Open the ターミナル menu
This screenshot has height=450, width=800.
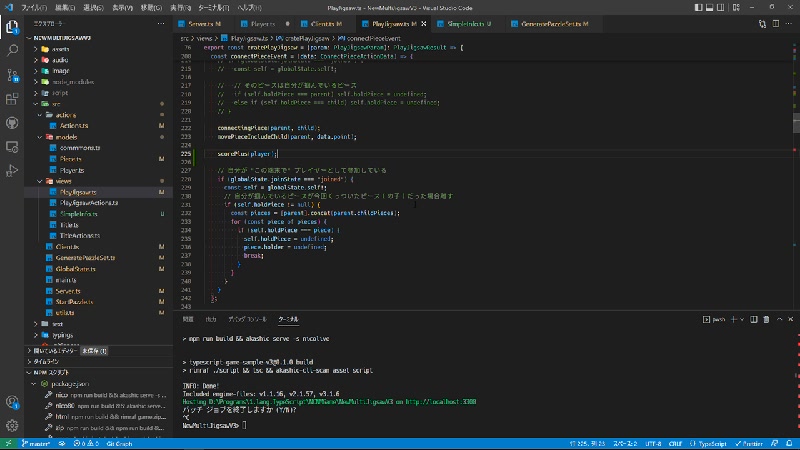213,8
